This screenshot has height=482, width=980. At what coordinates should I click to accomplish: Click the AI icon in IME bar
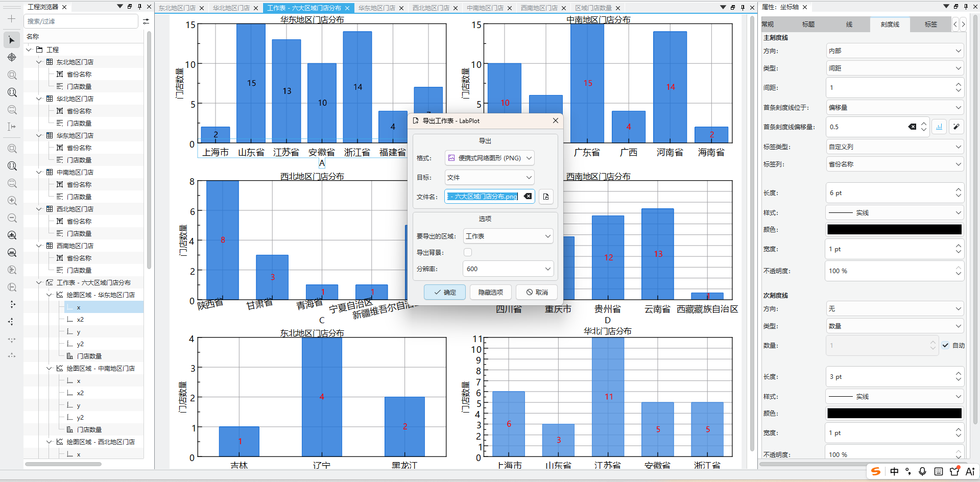coord(970,471)
